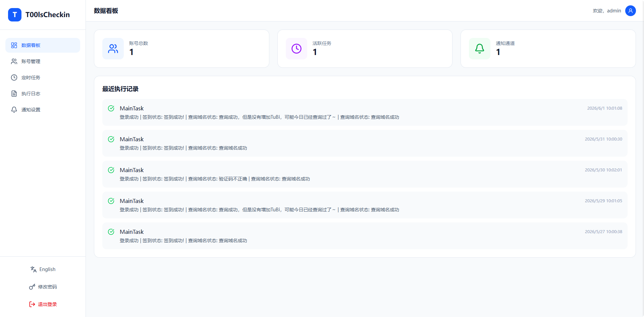Click MainTask title in 2026/5/30 record
Screen dimensions: 644x317
tap(132, 170)
